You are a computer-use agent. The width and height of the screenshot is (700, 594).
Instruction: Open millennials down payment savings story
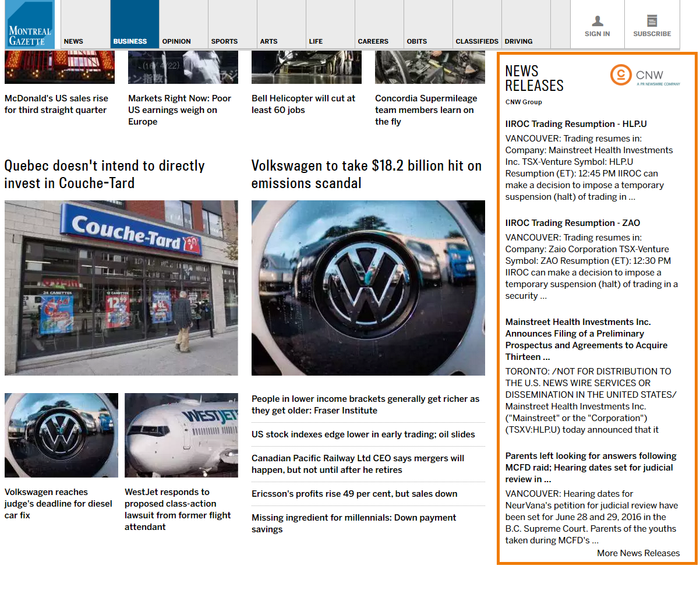[x=354, y=524]
